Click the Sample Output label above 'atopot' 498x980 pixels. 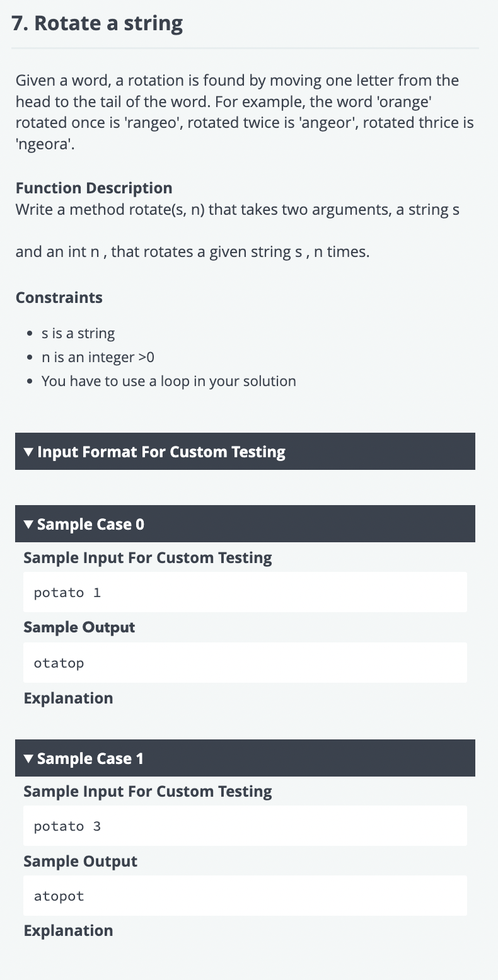tap(80, 861)
